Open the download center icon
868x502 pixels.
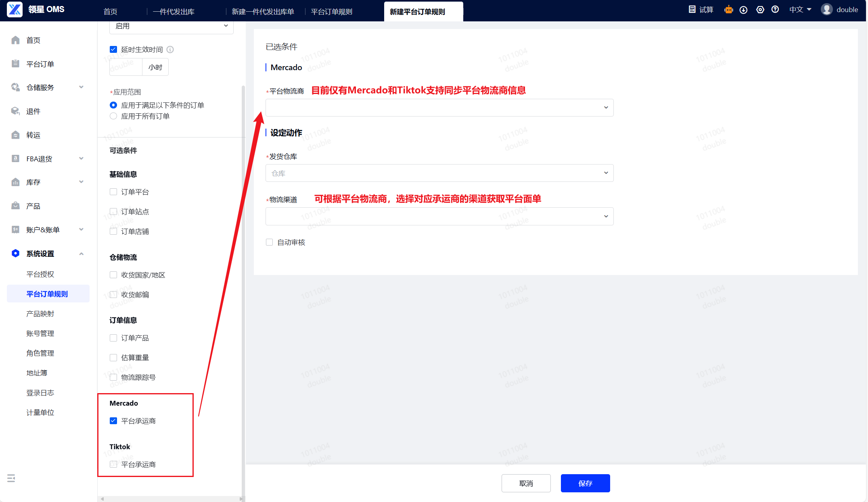744,10
